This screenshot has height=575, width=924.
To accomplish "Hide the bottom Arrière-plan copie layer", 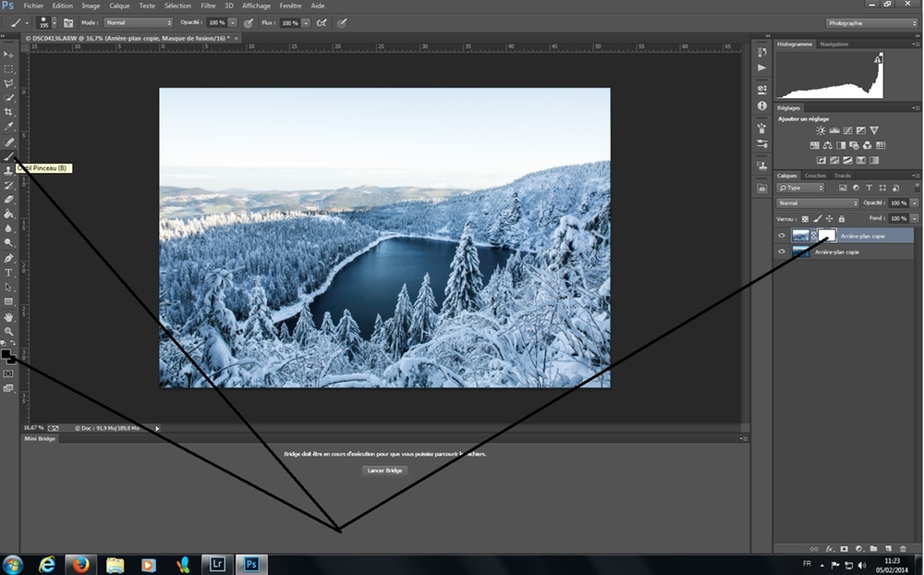I will [x=782, y=251].
